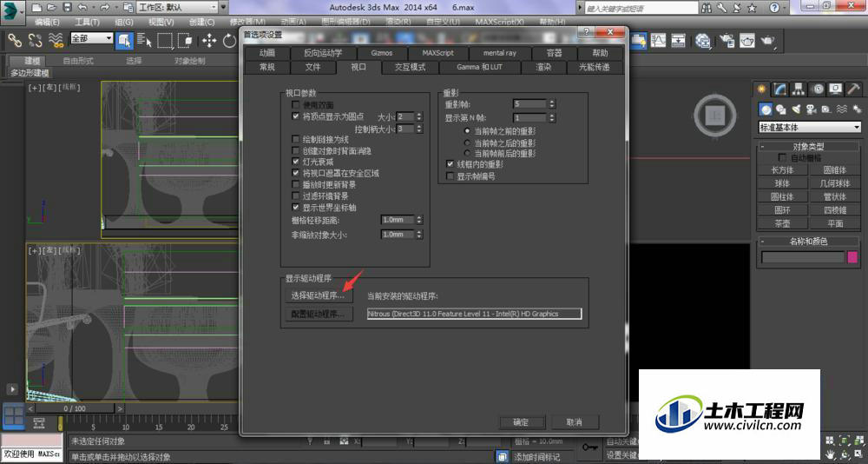Switch to the Modify command panel tab

pyautogui.click(x=780, y=89)
